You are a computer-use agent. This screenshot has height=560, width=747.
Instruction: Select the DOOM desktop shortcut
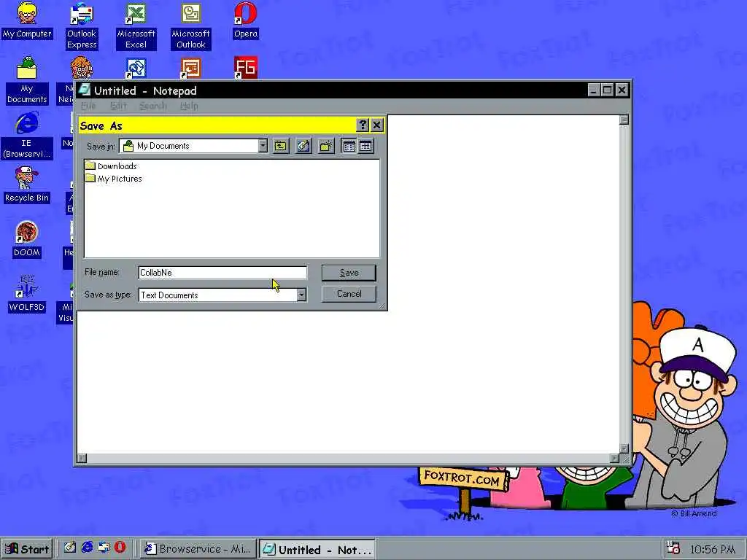pyautogui.click(x=27, y=239)
